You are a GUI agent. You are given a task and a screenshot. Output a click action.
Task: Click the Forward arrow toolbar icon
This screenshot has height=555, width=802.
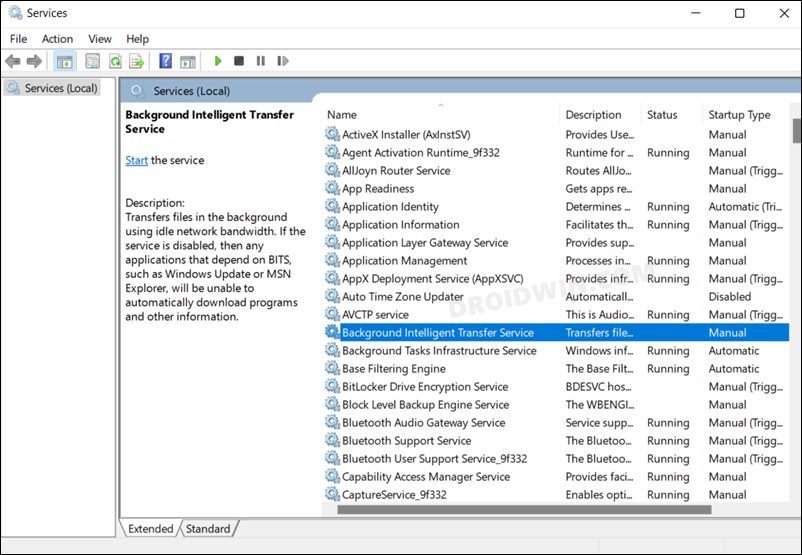coord(34,61)
